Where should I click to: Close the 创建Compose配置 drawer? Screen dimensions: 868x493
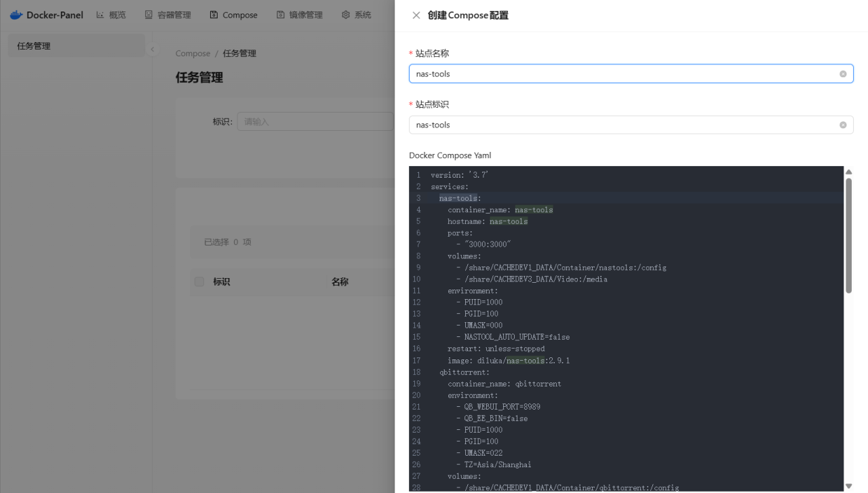[416, 15]
